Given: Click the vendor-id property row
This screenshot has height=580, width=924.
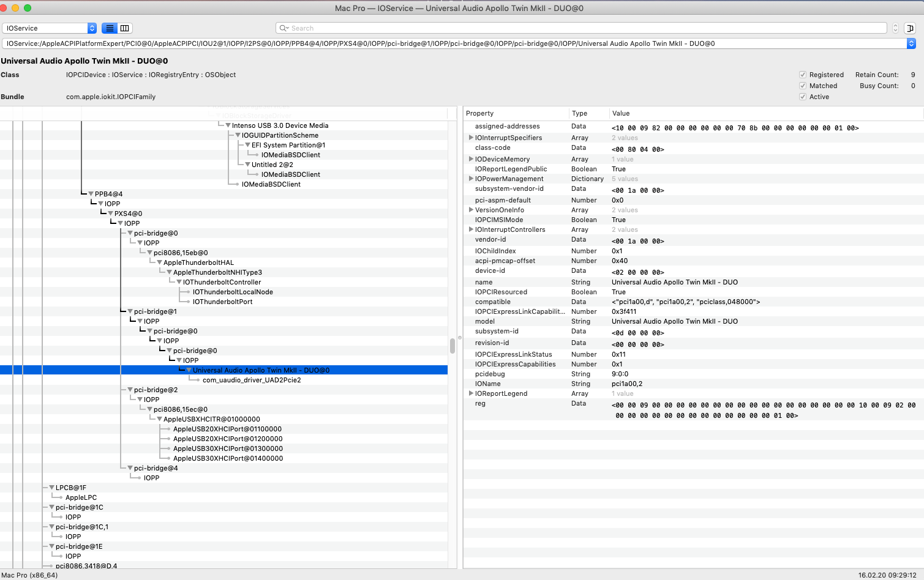Looking at the screenshot, I should [693, 240].
